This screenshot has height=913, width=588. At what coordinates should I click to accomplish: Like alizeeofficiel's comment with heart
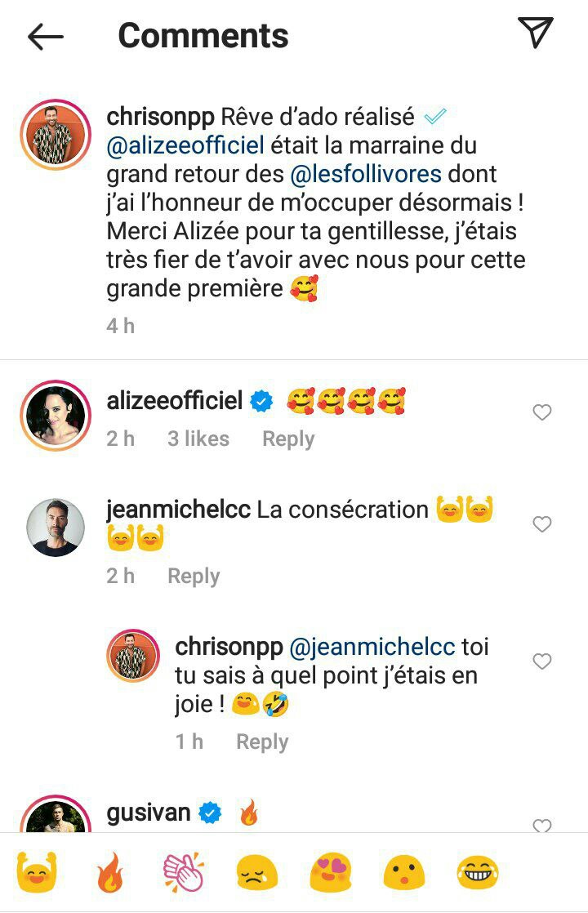(542, 412)
